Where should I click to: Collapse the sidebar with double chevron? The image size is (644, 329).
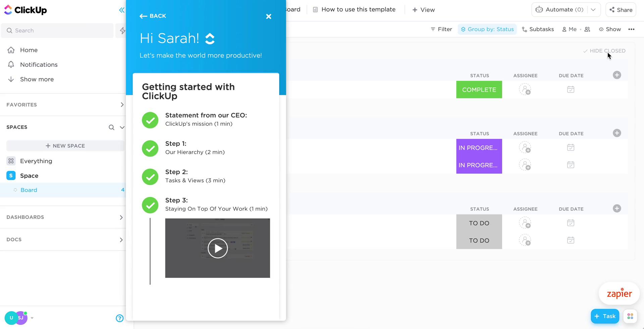121,10
